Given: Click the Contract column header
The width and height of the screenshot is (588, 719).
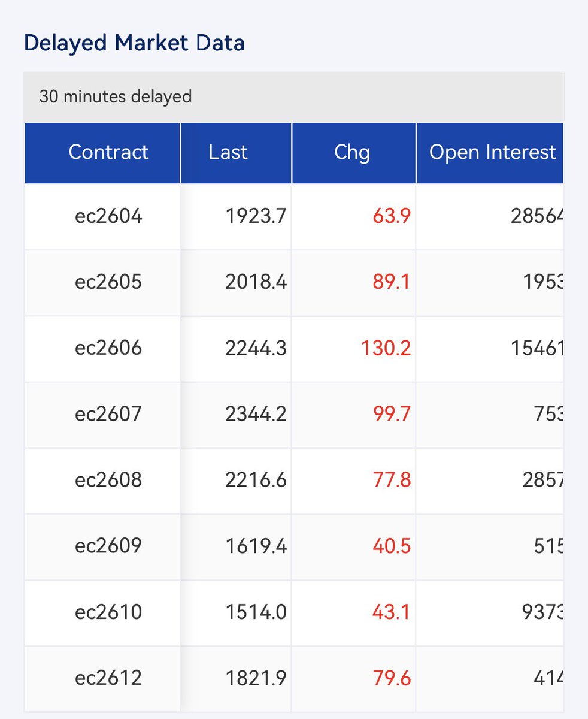Looking at the screenshot, I should tap(102, 153).
